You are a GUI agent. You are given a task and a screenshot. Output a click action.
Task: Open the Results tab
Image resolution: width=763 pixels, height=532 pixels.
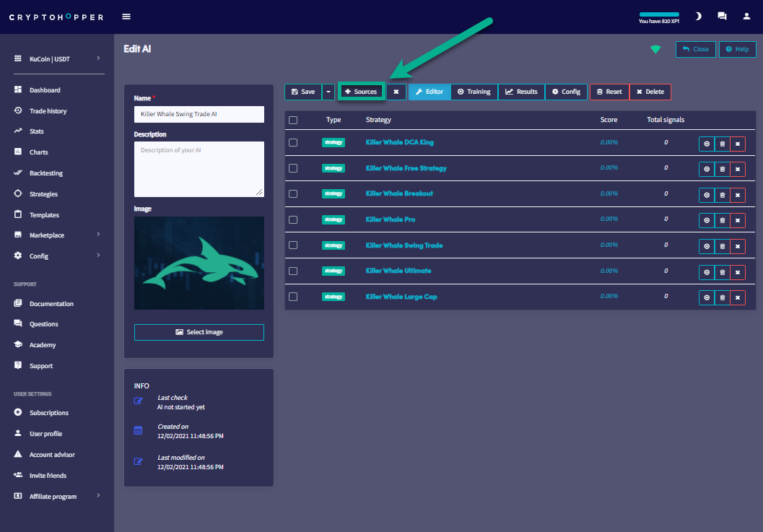coord(521,92)
